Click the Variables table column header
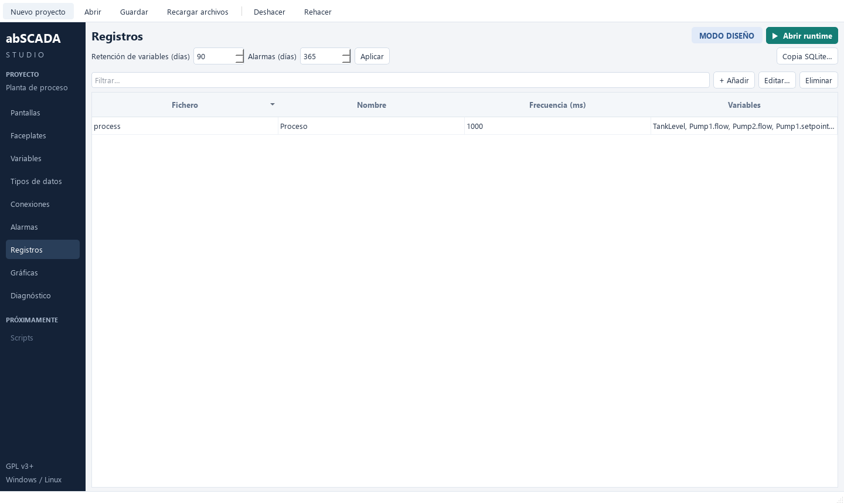 click(x=744, y=105)
